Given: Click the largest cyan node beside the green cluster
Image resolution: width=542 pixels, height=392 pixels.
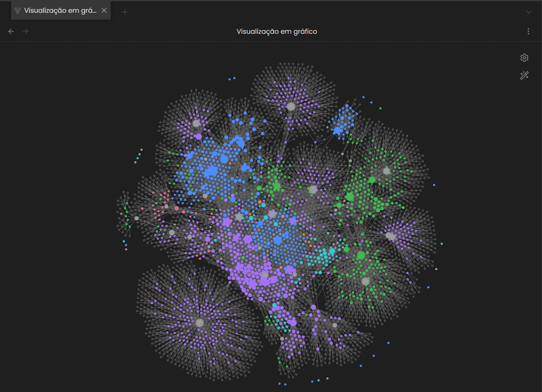Looking at the screenshot, I should 332,251.
